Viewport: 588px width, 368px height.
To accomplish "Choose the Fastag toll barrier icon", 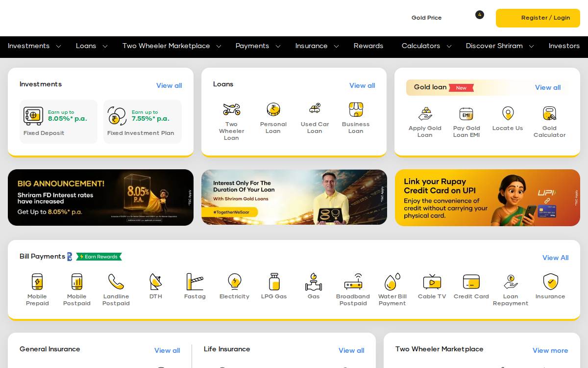I will (x=195, y=282).
